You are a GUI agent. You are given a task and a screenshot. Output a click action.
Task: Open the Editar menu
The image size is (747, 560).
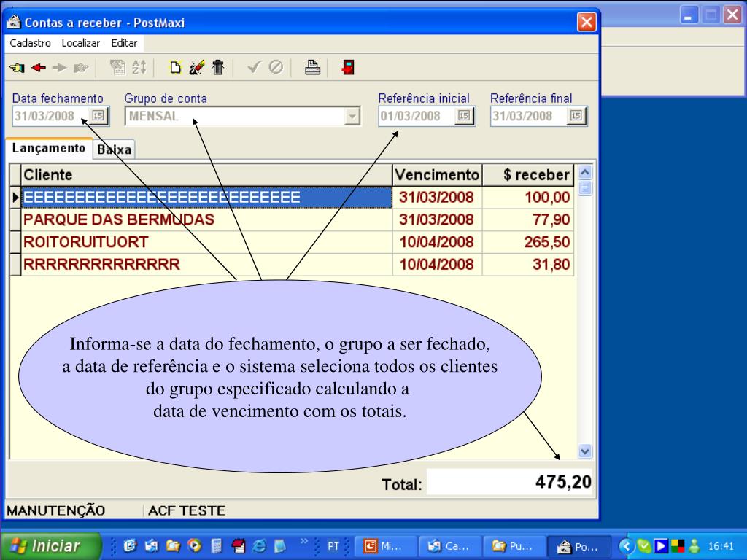pos(124,43)
